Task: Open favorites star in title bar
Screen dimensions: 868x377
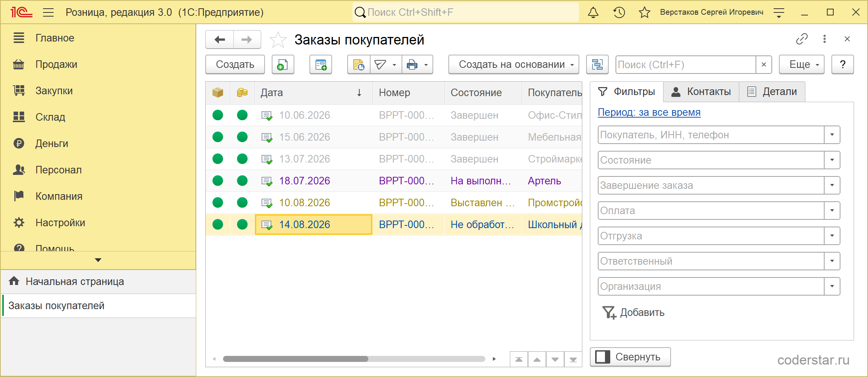Action: click(x=645, y=12)
